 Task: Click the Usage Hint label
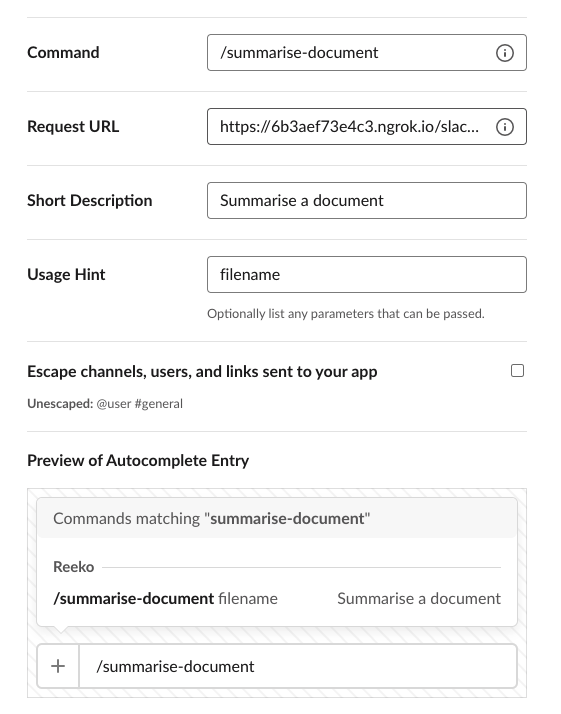point(66,275)
